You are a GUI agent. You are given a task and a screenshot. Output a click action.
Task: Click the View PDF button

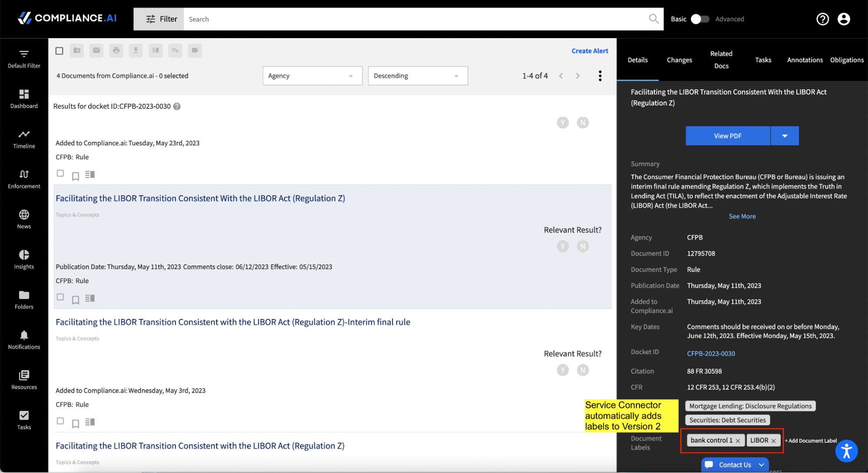click(x=728, y=136)
